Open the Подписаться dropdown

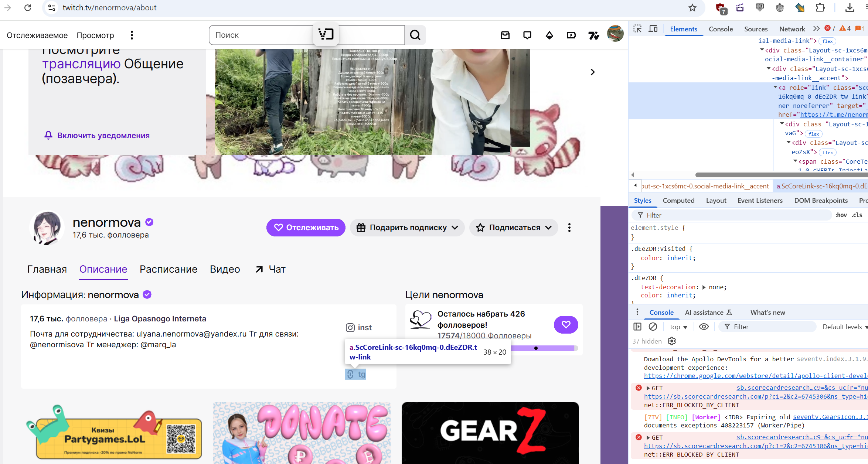(x=514, y=228)
